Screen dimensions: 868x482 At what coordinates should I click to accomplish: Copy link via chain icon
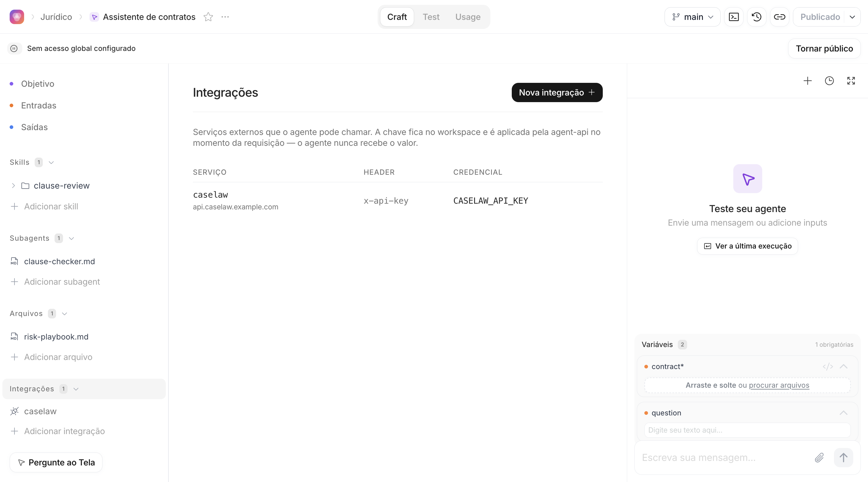coord(779,17)
